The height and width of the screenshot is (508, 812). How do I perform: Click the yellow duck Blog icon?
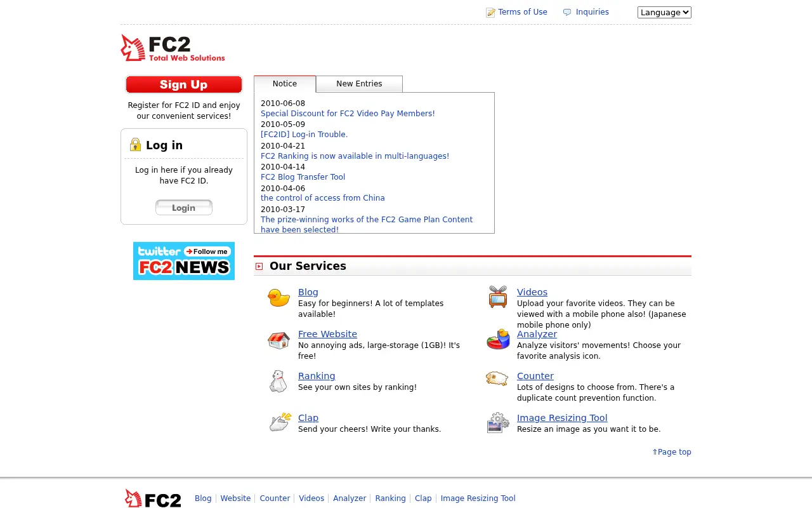pyautogui.click(x=278, y=297)
